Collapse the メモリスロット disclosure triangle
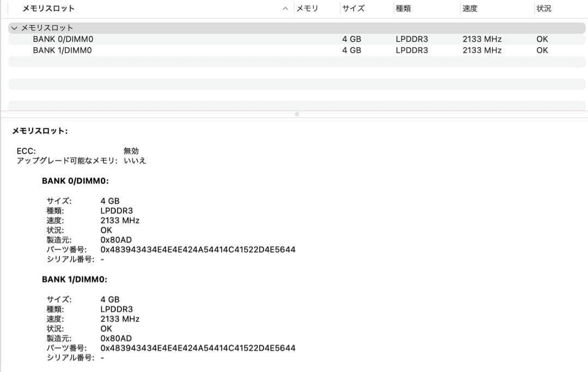This screenshot has width=588, height=372. point(13,27)
